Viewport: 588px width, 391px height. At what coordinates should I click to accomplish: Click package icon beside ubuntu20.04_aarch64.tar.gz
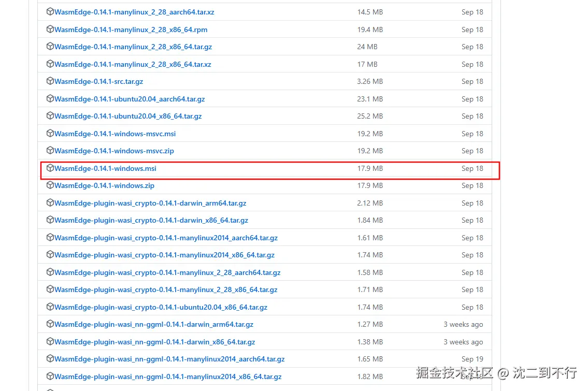pyautogui.click(x=50, y=98)
